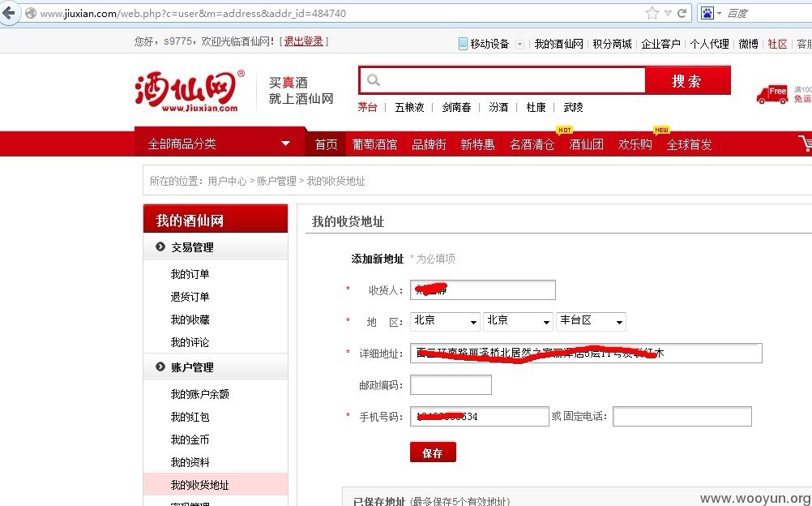This screenshot has width=812, height=506.
Task: Open 个人代理 top link
Action: pos(709,44)
